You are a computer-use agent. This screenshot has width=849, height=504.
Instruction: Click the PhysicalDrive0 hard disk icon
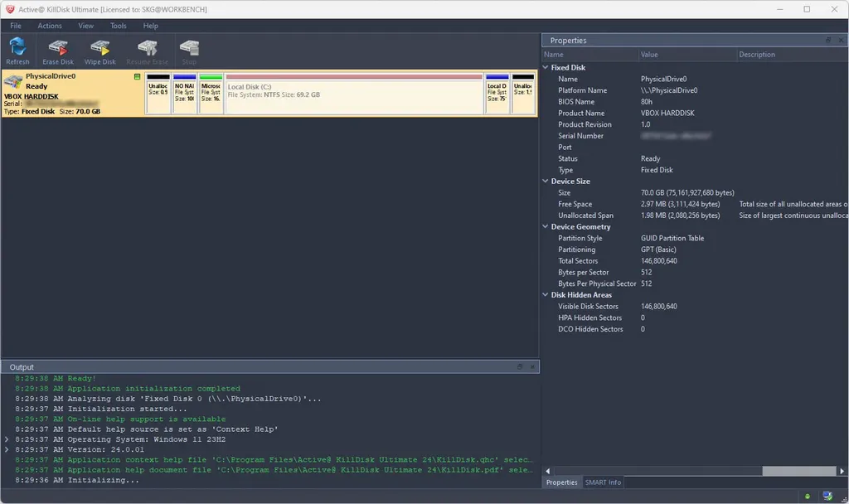[13, 82]
